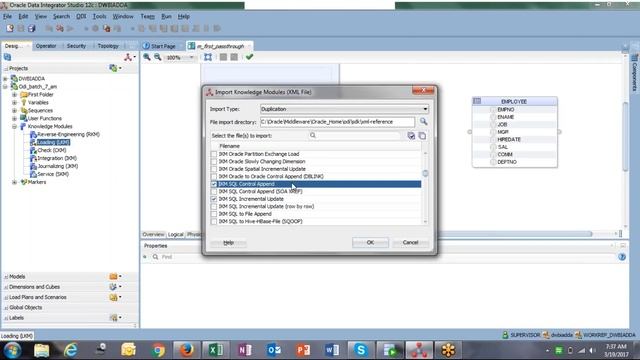Viewport: 640px width, 360px height.
Task: Cancel the Import Knowledge Modules dialog
Action: (410, 242)
